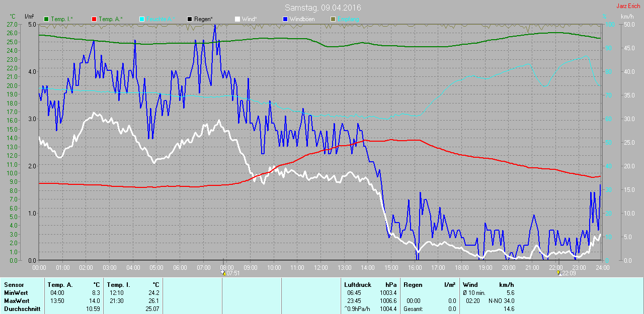Click the red Temp. A. legend square
Image resolution: width=644 pixels, height=314 pixels.
click(95, 19)
